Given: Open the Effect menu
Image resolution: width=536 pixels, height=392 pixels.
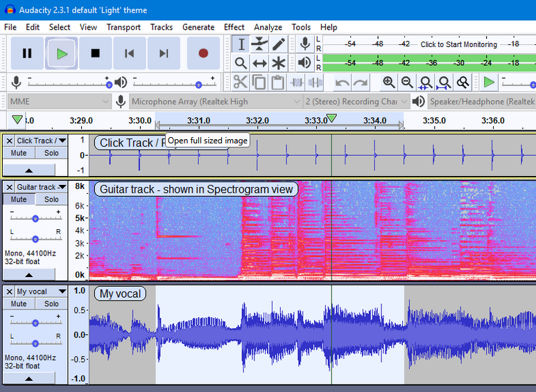Looking at the screenshot, I should (234, 27).
